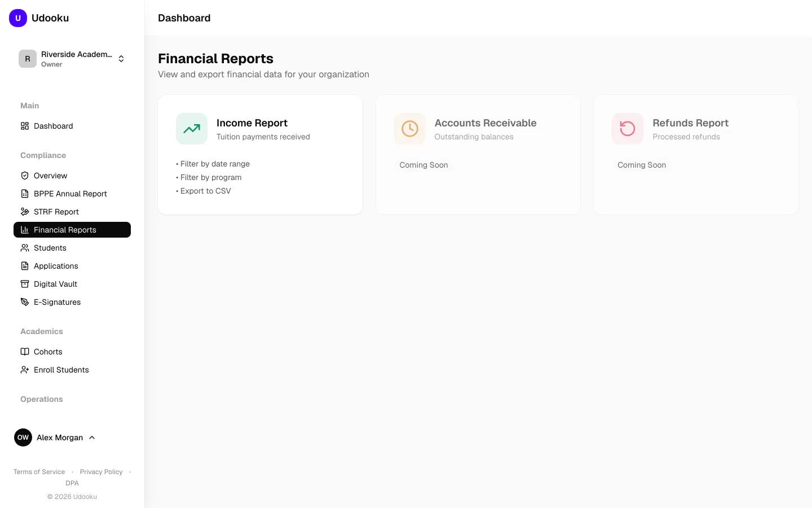
Task: Click the Overview shield icon
Action: pos(25,176)
